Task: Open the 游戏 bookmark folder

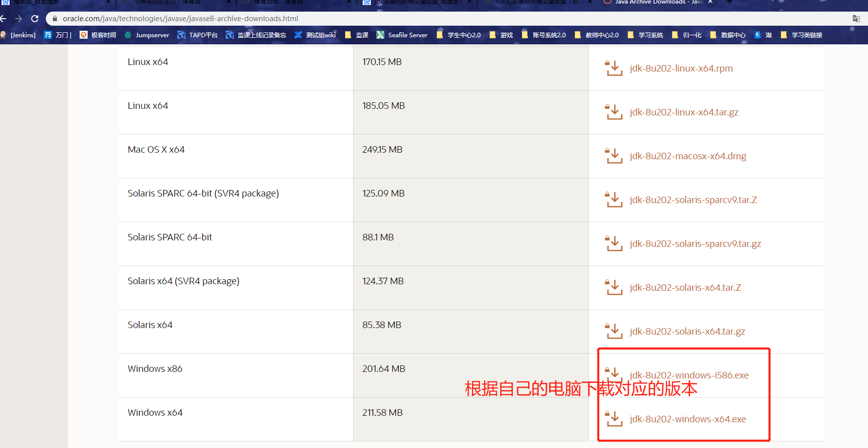Action: pos(501,35)
